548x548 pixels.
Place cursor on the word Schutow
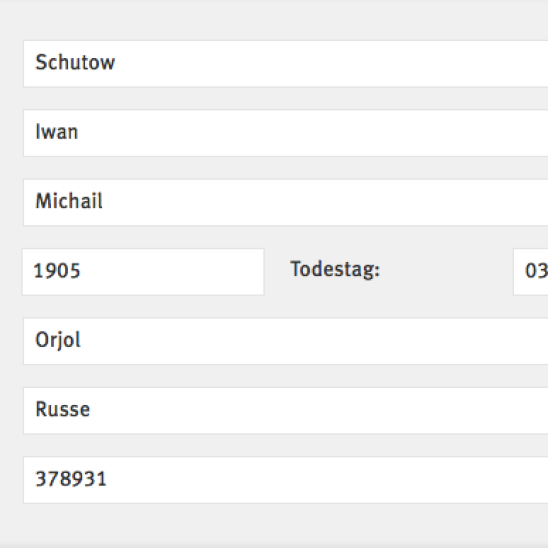tap(75, 63)
